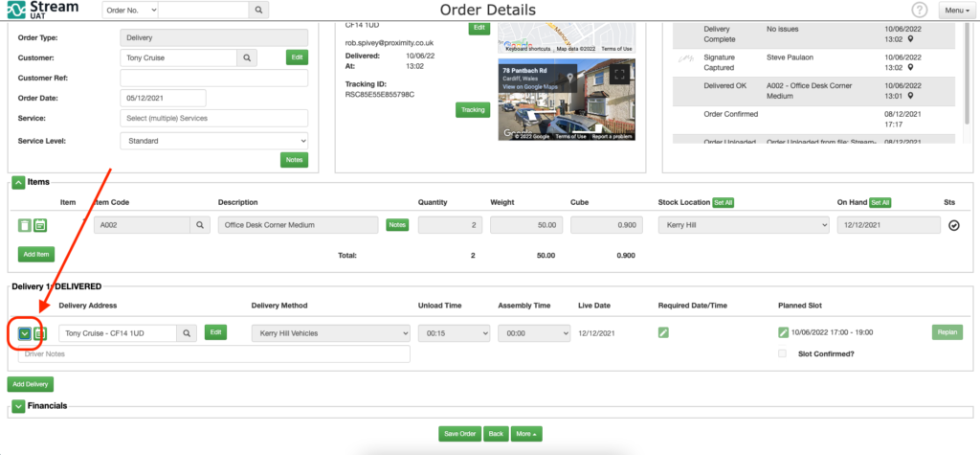The width and height of the screenshot is (980, 455).
Task: Open the item calendar notes icon
Action: click(x=40, y=225)
